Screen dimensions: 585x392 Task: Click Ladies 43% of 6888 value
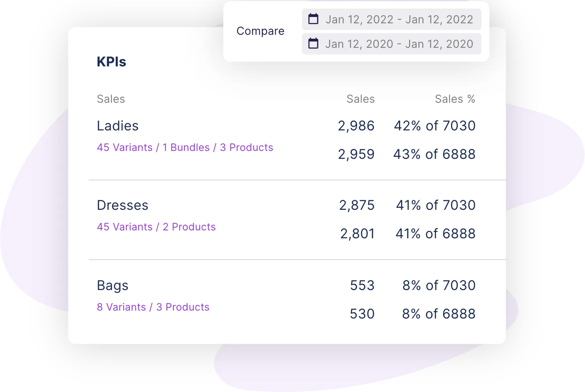pos(434,154)
